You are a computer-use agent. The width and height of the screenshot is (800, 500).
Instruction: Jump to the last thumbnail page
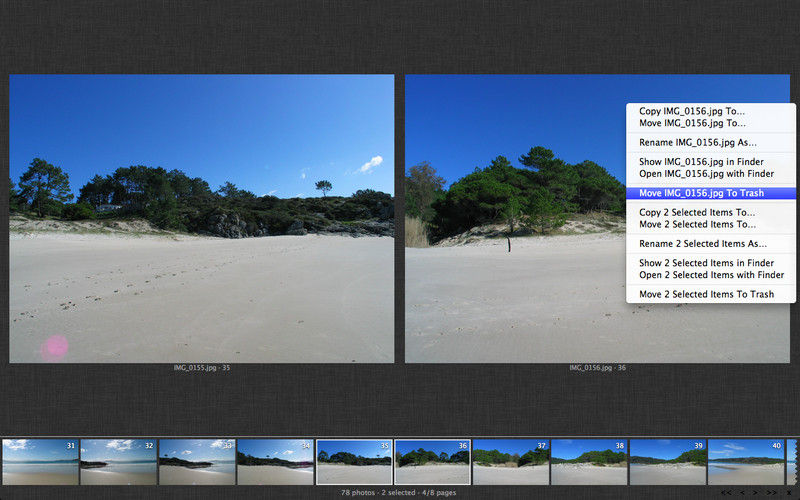772,493
